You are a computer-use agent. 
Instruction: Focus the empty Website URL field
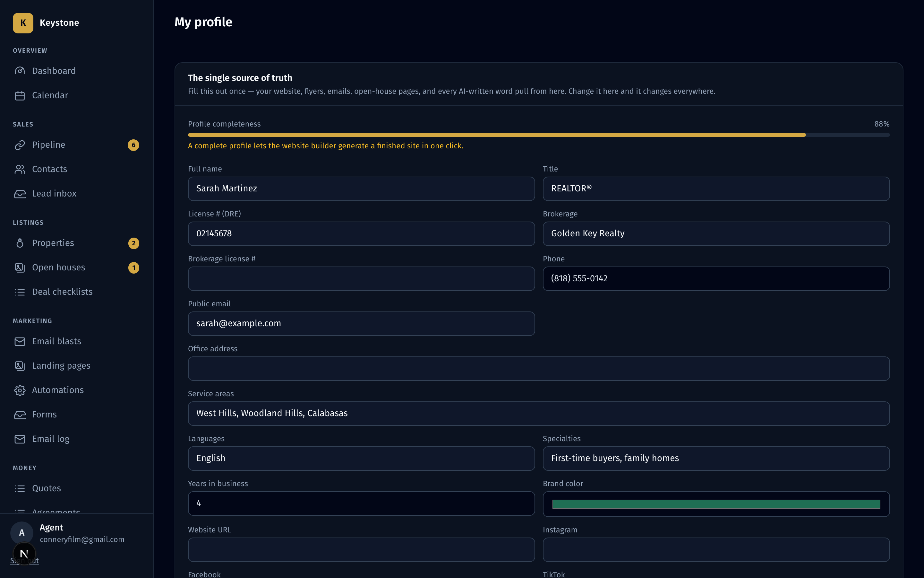pos(361,550)
